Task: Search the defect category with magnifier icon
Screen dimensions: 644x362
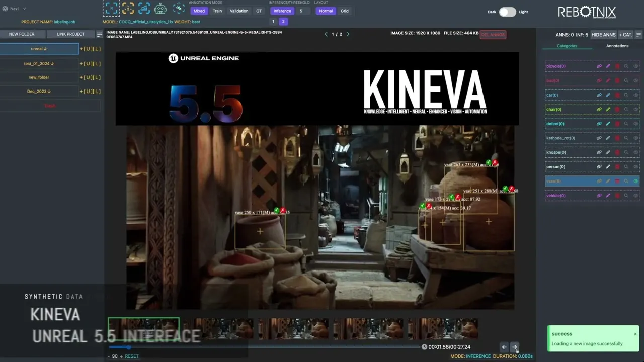Action: [626, 124]
